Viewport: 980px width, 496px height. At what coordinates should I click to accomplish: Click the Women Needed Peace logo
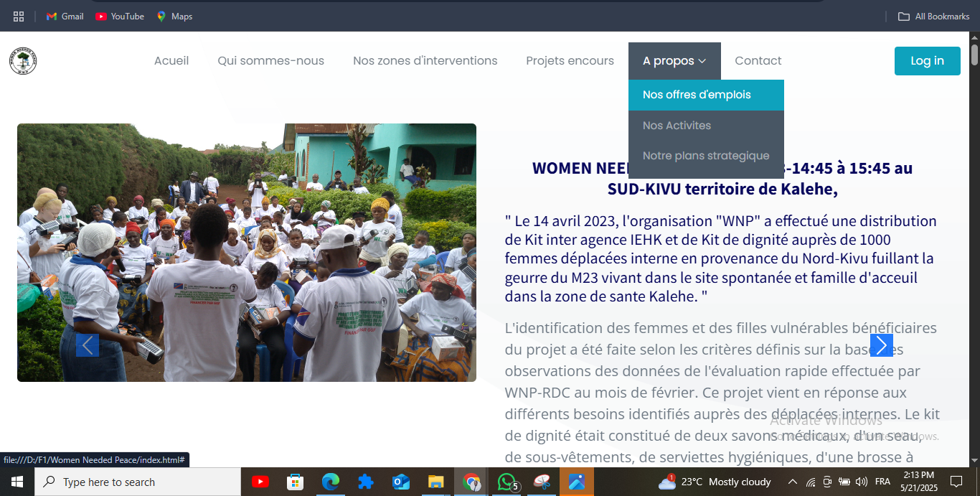[23, 61]
